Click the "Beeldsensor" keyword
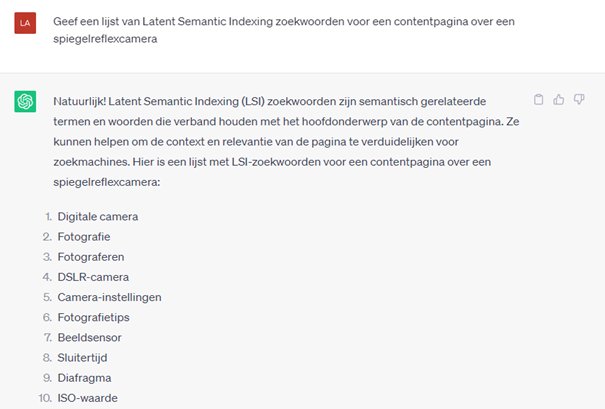Image resolution: width=605 pixels, height=409 pixels. 88,338
